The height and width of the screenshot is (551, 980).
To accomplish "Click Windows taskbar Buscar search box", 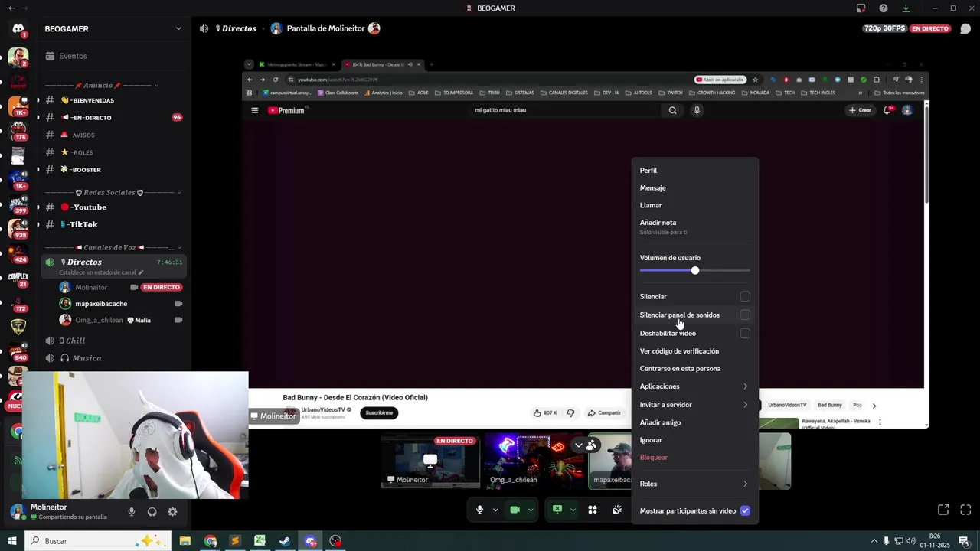I will (x=98, y=541).
